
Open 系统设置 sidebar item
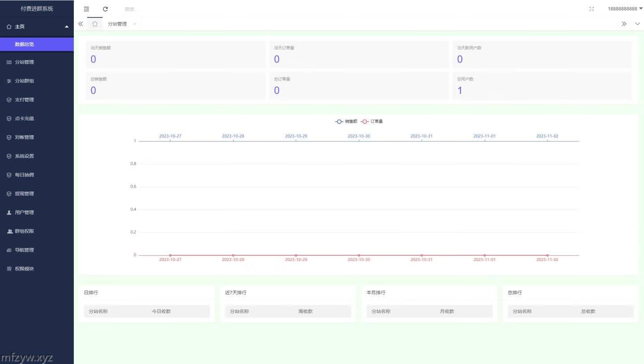tap(25, 156)
